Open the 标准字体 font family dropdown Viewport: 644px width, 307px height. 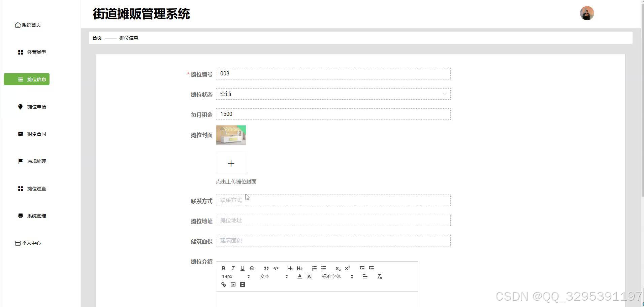[335, 276]
